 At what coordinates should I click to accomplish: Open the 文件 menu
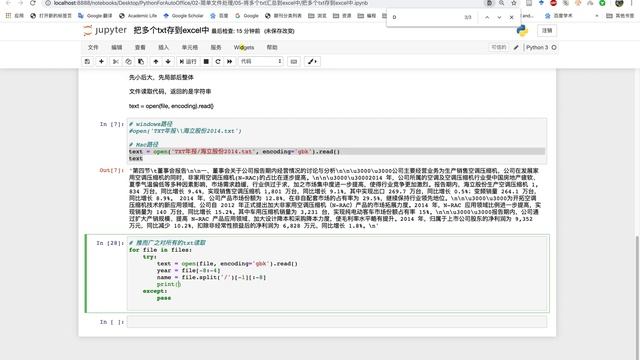pos(93,47)
